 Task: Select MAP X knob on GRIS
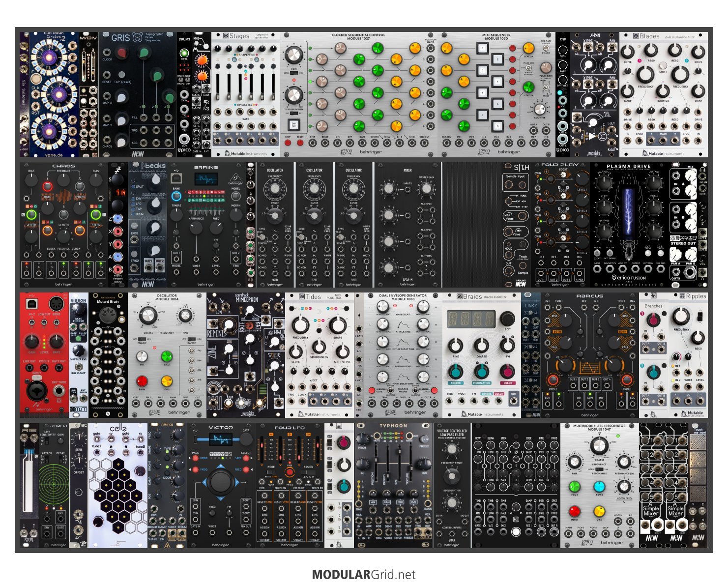[121, 97]
